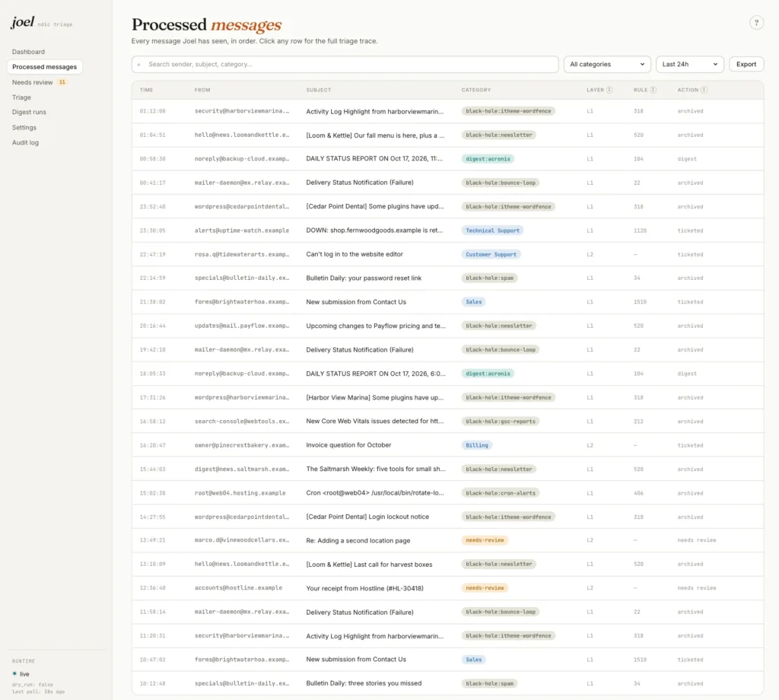
Task: Open Digest runs in the sidebar
Action: [29, 113]
